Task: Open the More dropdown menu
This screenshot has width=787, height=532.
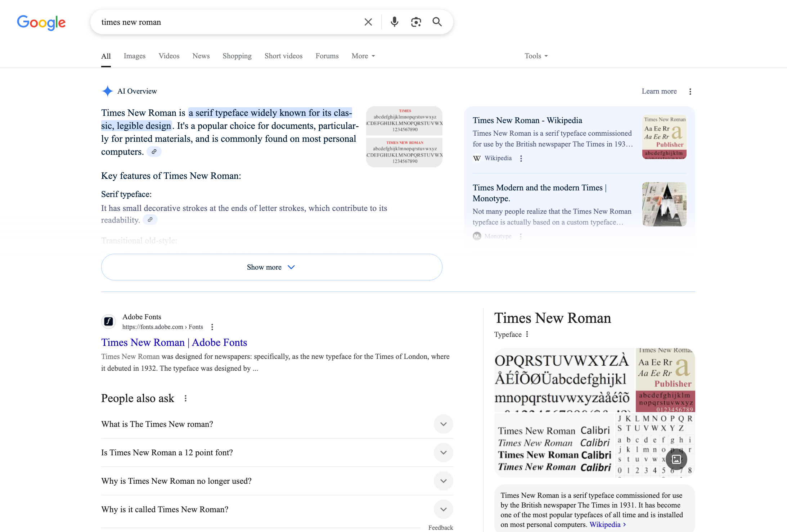Action: click(363, 56)
